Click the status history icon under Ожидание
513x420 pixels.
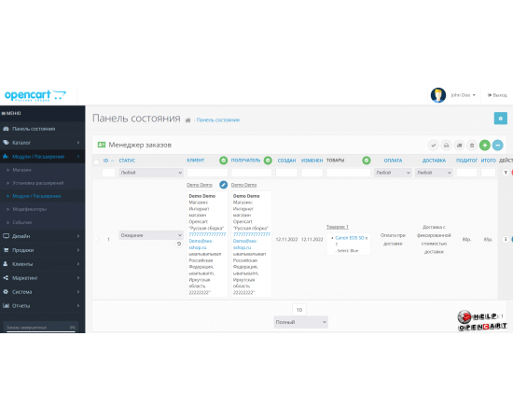click(179, 244)
